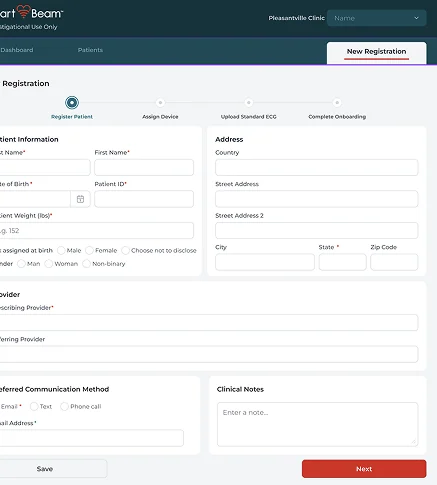Switch to the Patients tab

(90, 50)
